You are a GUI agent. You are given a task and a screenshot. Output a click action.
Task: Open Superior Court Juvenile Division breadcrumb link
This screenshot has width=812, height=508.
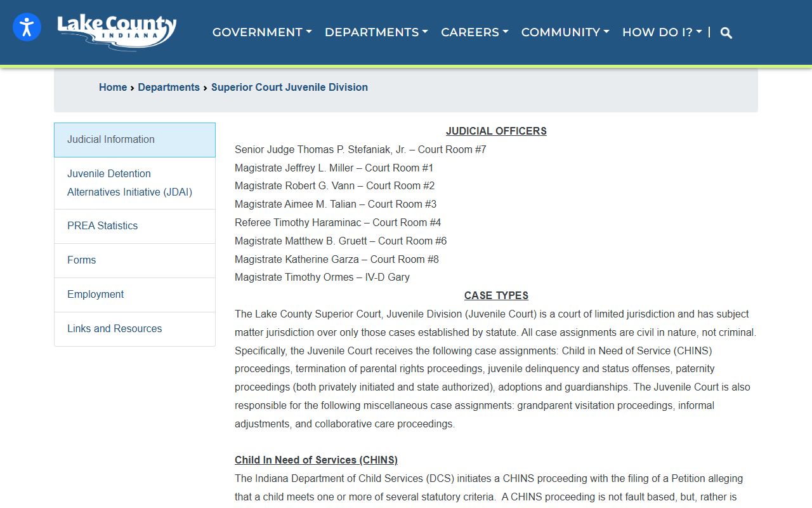(289, 88)
